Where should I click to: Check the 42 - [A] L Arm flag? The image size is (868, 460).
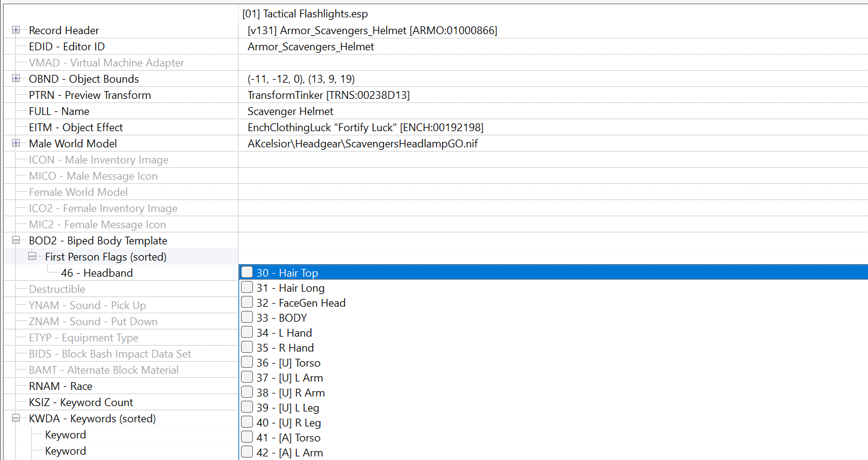point(247,452)
